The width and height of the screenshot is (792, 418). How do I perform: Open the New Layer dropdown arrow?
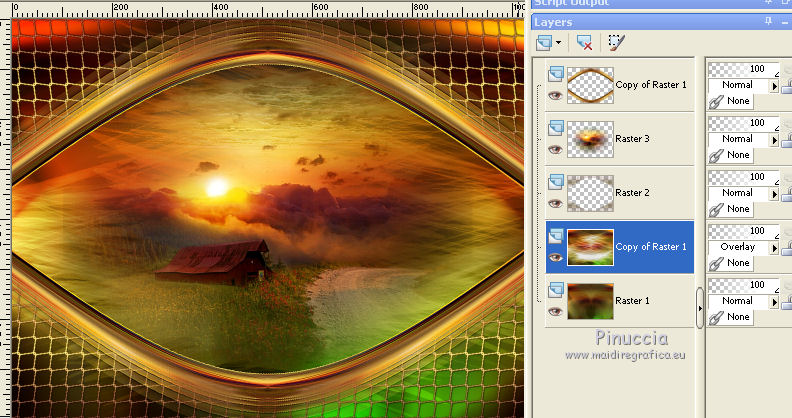[558, 43]
